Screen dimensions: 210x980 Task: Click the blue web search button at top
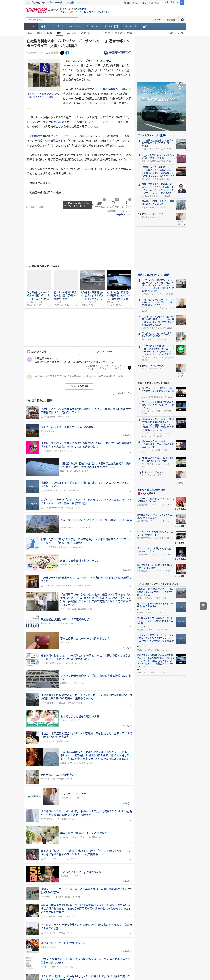182,3
